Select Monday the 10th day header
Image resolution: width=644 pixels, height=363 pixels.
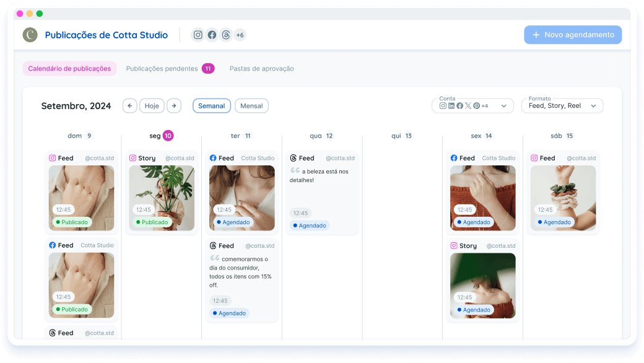click(162, 136)
